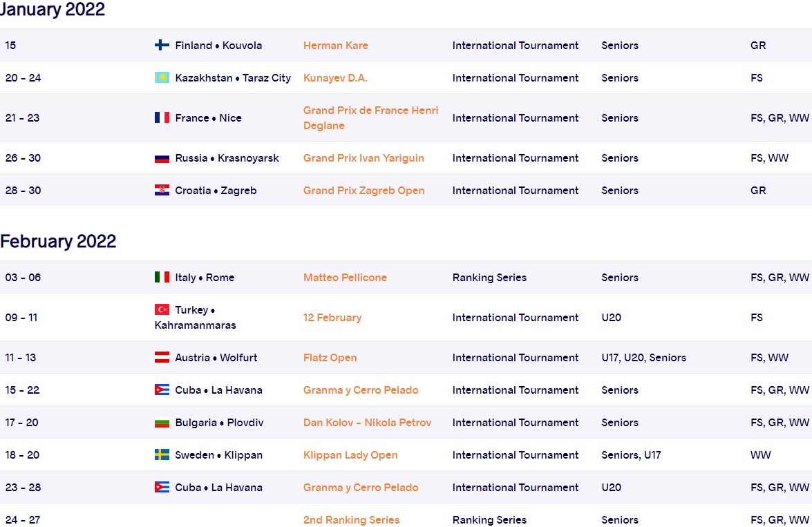812x527 pixels.
Task: Open the Flatz Open event link
Action: pyautogui.click(x=330, y=357)
